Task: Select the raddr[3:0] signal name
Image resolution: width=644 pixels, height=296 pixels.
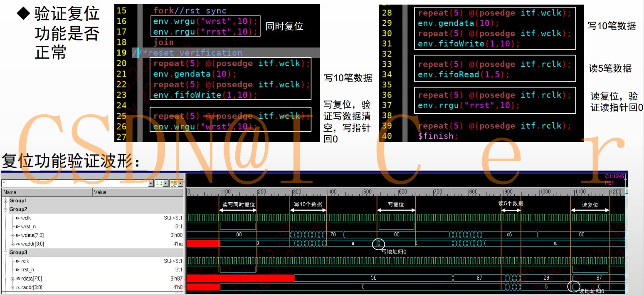Action: (x=32, y=287)
